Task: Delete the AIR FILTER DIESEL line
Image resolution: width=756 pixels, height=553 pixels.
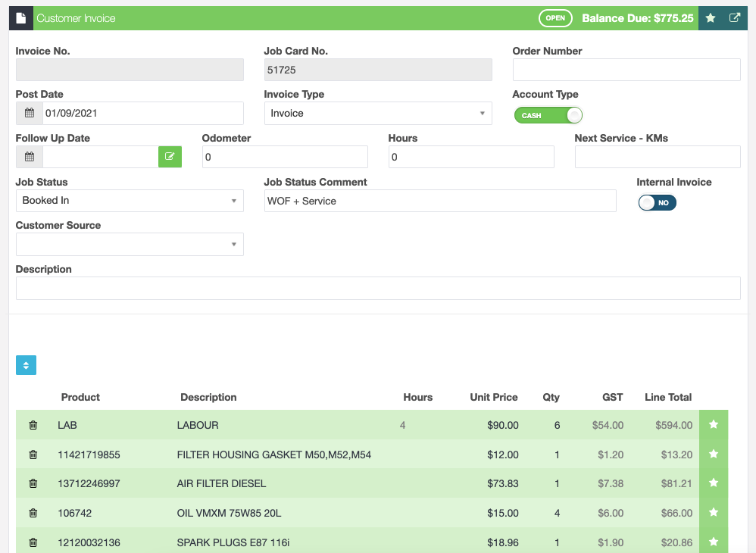Action: click(x=33, y=483)
